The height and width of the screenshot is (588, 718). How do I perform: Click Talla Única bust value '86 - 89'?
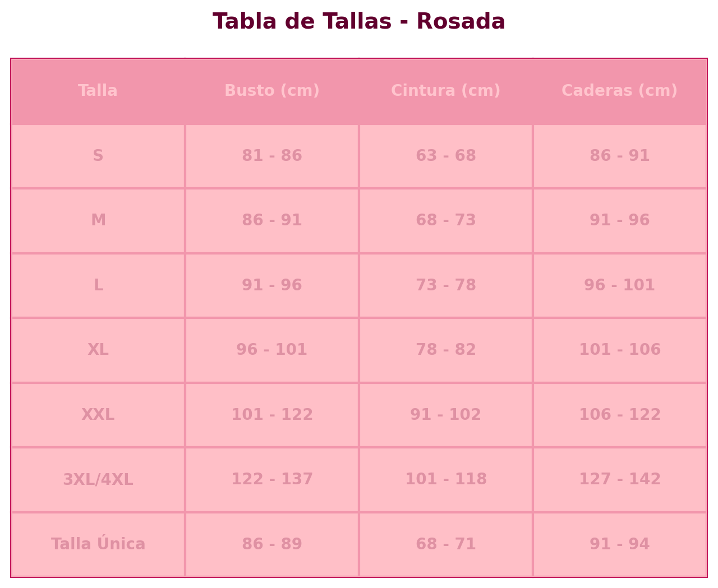point(272,544)
